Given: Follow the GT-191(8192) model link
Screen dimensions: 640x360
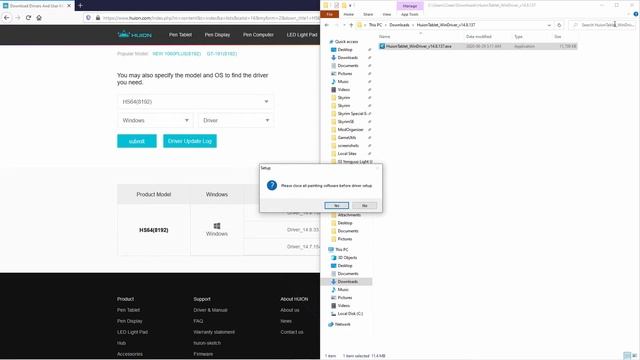Looking at the screenshot, I should pyautogui.click(x=222, y=54).
